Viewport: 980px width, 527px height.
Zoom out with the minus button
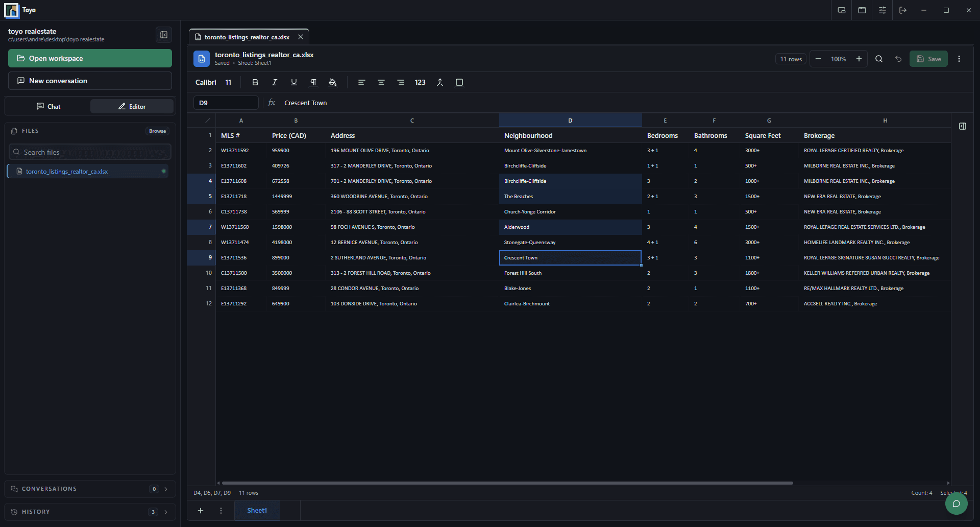[x=818, y=59]
